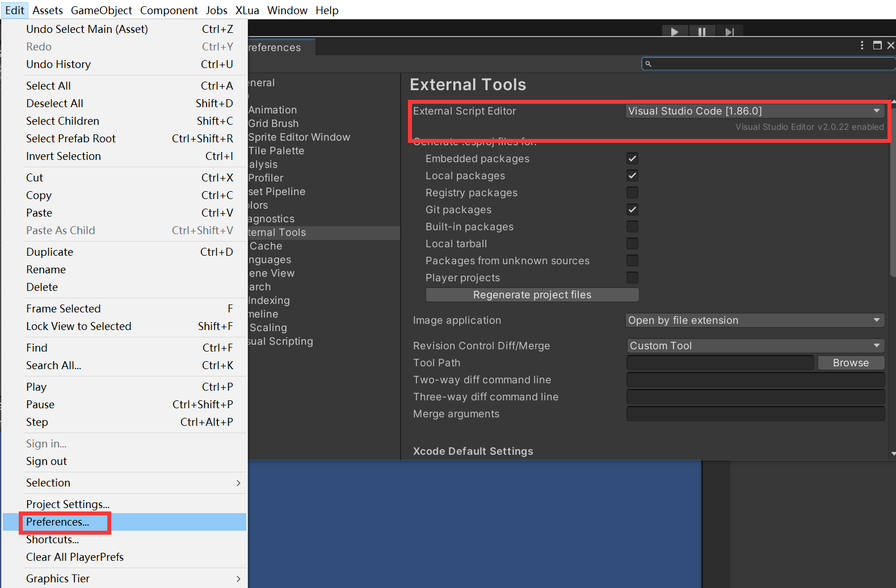Viewport: 896px width, 588px height.
Task: Open the Assets menu
Action: pos(48,10)
